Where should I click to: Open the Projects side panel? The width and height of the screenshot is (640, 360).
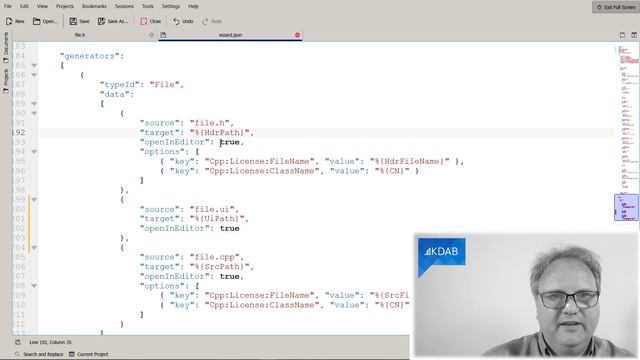click(6, 81)
